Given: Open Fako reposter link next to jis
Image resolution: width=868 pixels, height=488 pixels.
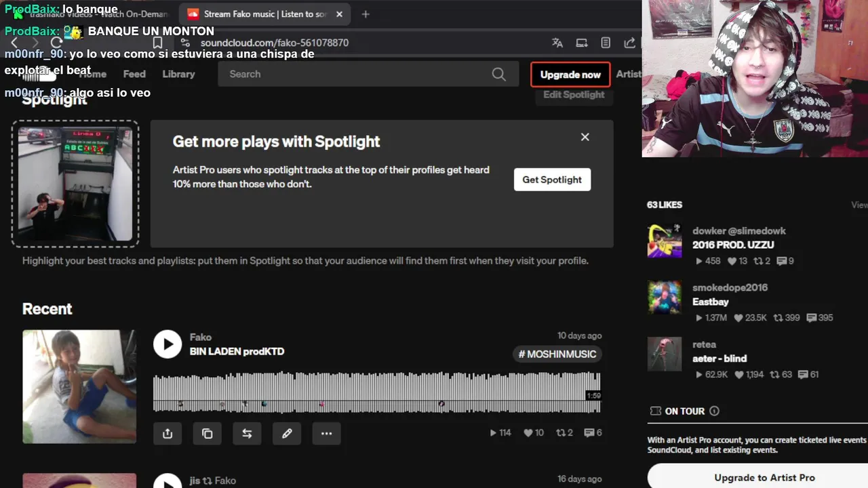Looking at the screenshot, I should point(225,481).
